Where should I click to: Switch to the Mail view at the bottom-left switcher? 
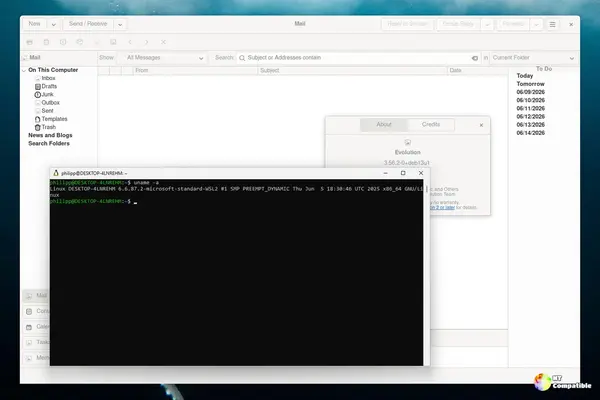pyautogui.click(x=36, y=296)
